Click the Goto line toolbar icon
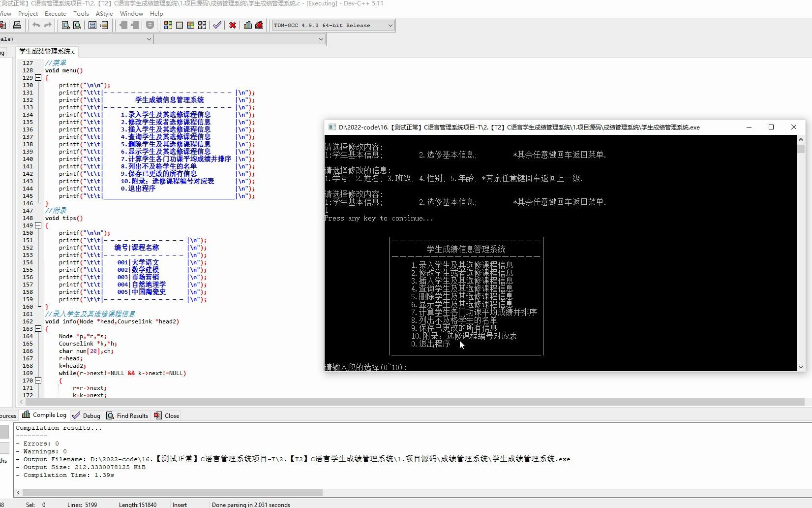Viewport: 812px width, 508px height. pyautogui.click(x=104, y=25)
